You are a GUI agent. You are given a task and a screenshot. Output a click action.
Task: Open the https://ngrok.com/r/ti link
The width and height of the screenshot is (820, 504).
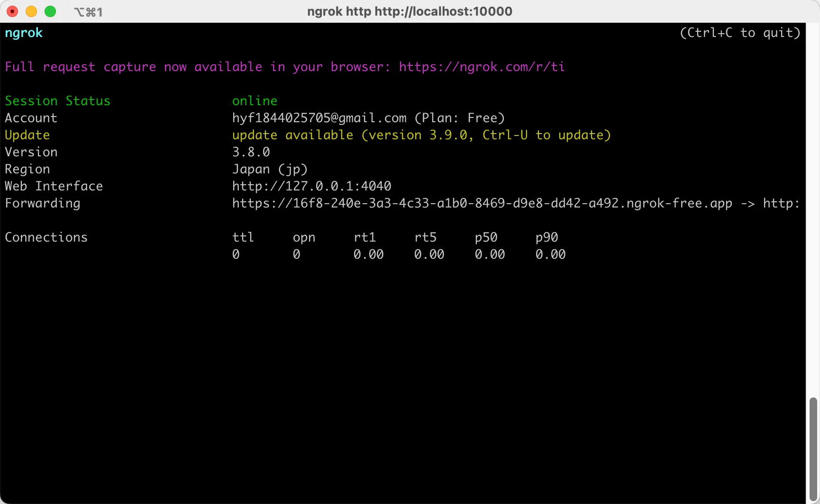tap(482, 67)
